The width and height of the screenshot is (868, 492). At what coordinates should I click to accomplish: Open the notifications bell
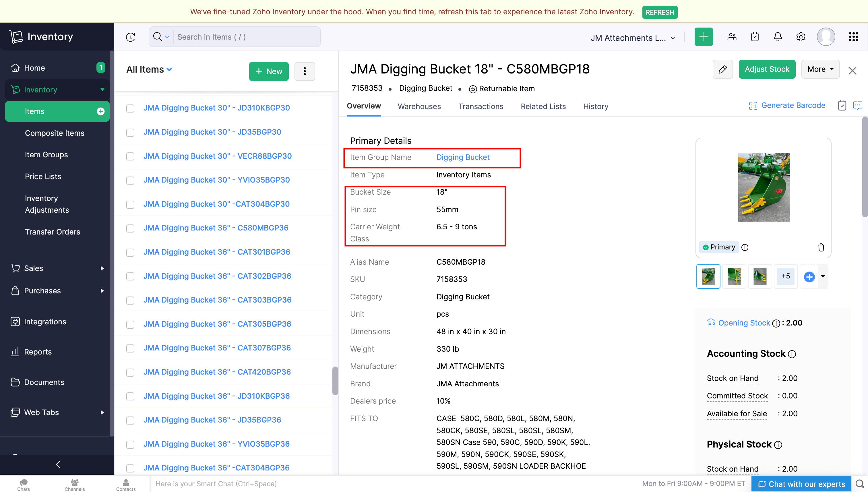click(x=778, y=37)
